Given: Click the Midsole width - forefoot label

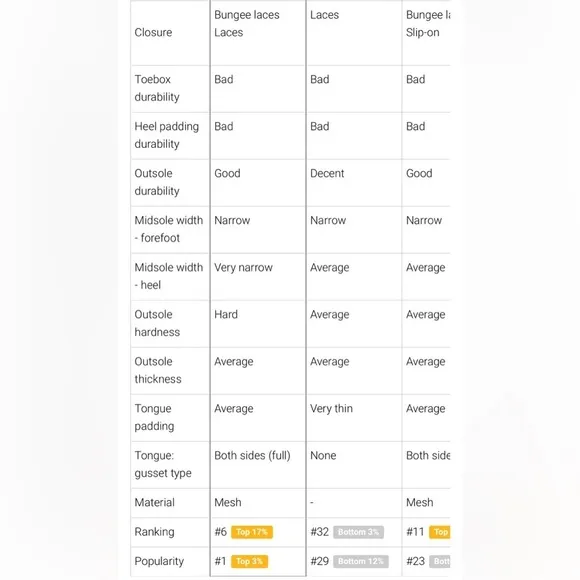Looking at the screenshot, I should point(169,229).
